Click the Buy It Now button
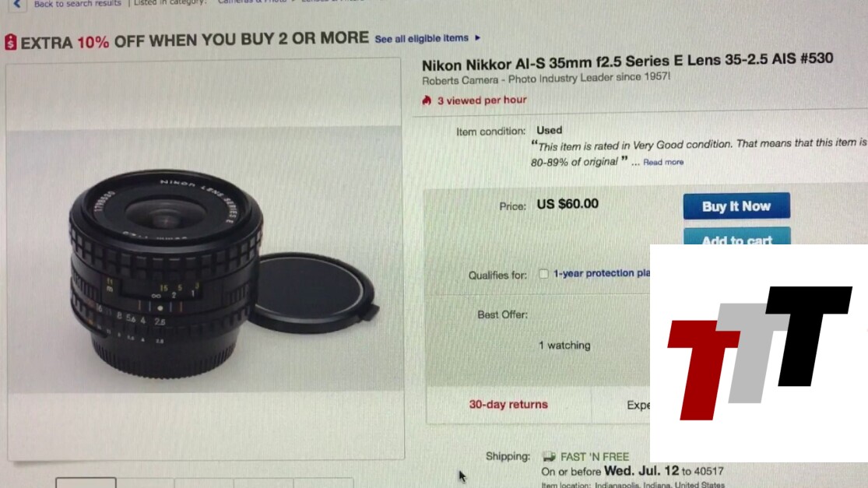 [x=736, y=205]
